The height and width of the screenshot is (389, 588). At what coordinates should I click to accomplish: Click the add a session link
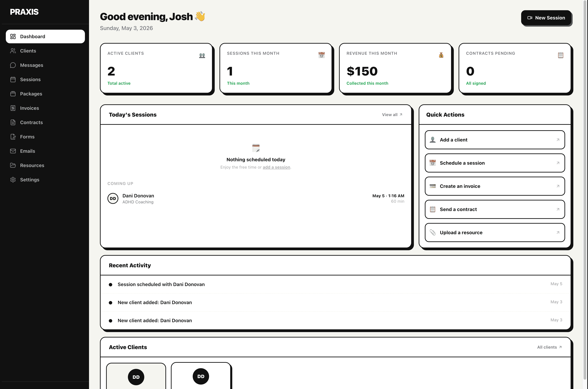click(276, 167)
